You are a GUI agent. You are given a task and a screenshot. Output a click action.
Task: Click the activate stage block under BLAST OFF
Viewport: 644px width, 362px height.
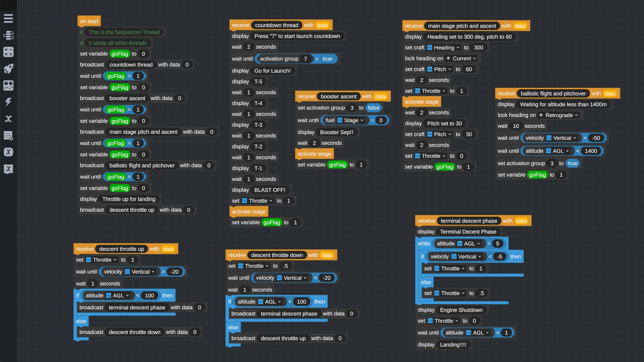pyautogui.click(x=249, y=212)
